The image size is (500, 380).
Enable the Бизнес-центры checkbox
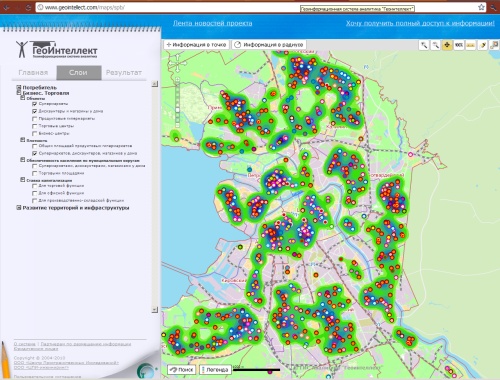[34, 133]
